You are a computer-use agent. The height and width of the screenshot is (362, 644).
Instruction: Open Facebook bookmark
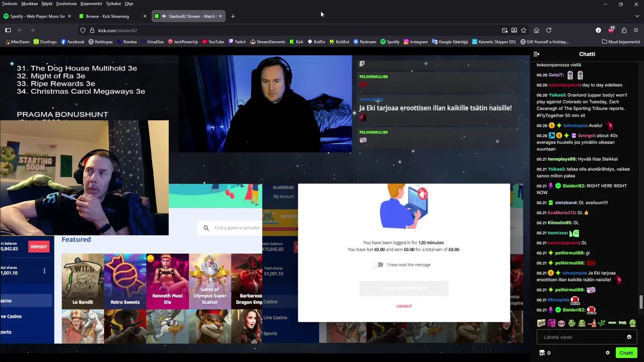click(x=72, y=42)
